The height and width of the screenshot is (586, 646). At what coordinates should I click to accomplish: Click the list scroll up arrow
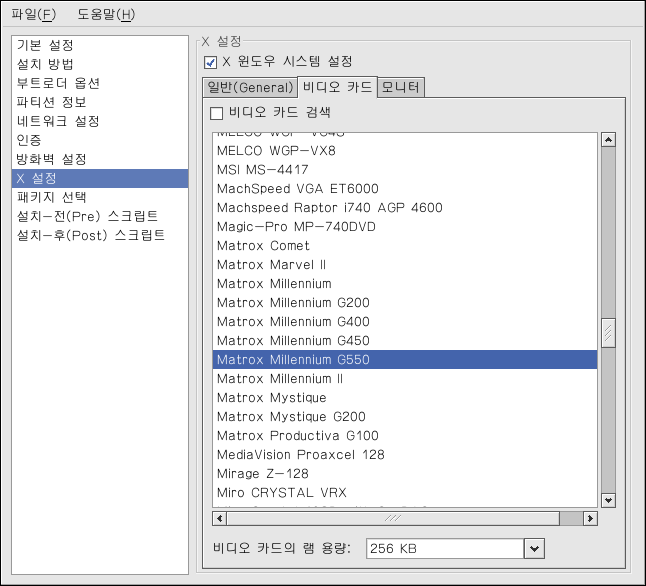[607, 140]
